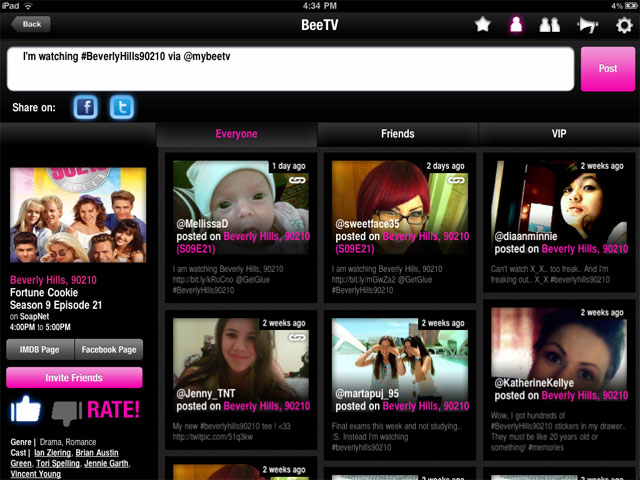Viewport: 640px width, 480px height.
Task: Click 'Drama, Romance' genre text
Action: 68,442
